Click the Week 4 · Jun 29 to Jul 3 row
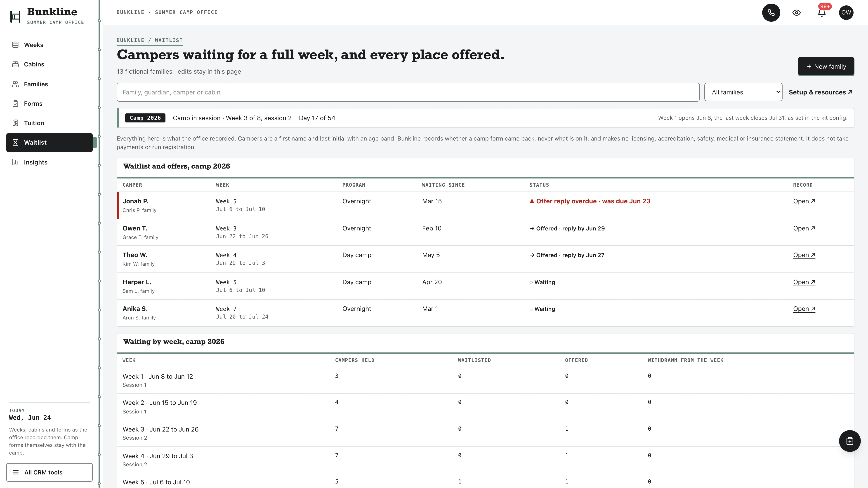This screenshot has width=868, height=488. click(x=485, y=460)
